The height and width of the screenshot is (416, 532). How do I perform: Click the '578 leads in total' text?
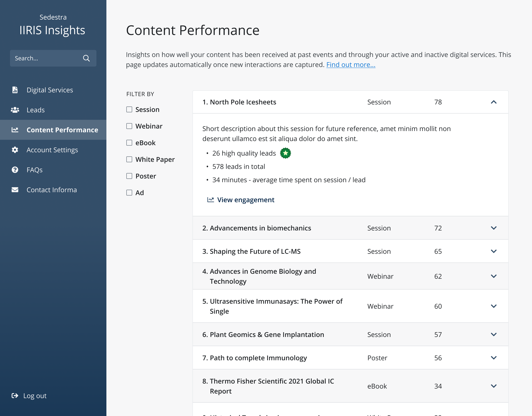coord(239,167)
